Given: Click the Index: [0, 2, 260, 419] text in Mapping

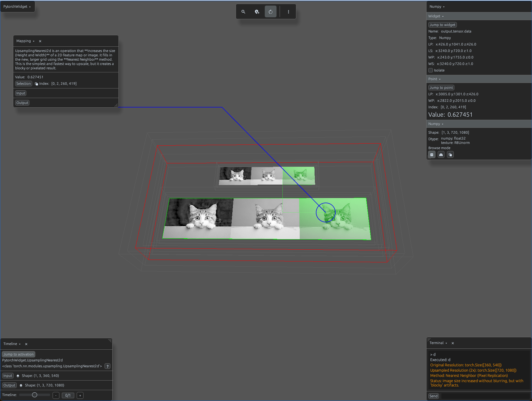Looking at the screenshot, I should [58, 84].
